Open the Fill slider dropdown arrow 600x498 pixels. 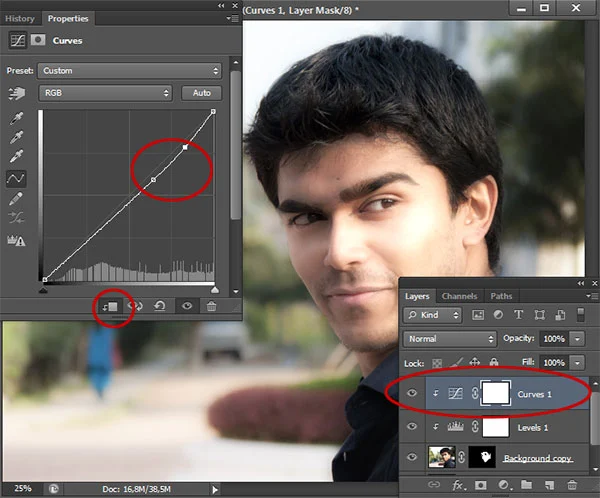point(577,362)
